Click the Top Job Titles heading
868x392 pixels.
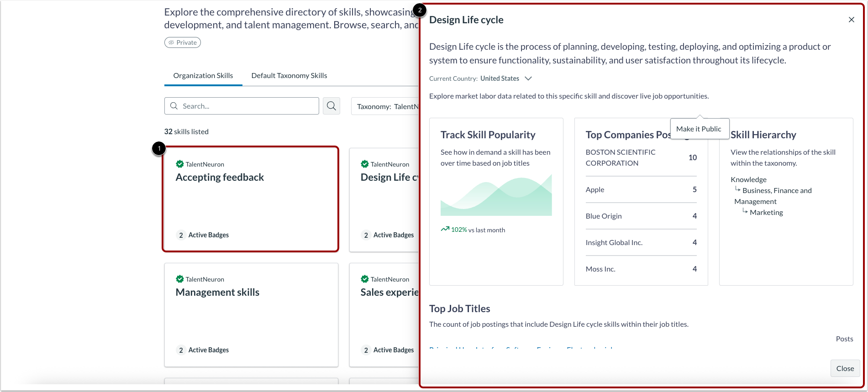click(x=459, y=308)
